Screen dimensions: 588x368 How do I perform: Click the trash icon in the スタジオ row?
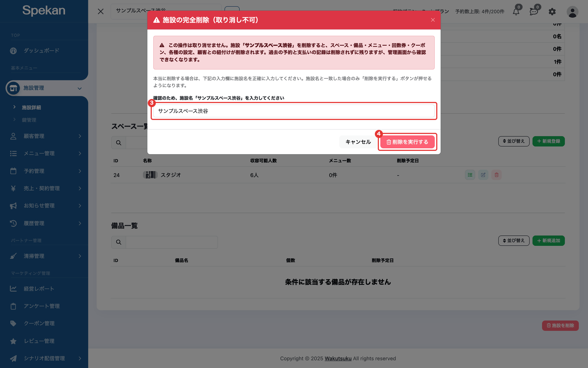click(496, 175)
